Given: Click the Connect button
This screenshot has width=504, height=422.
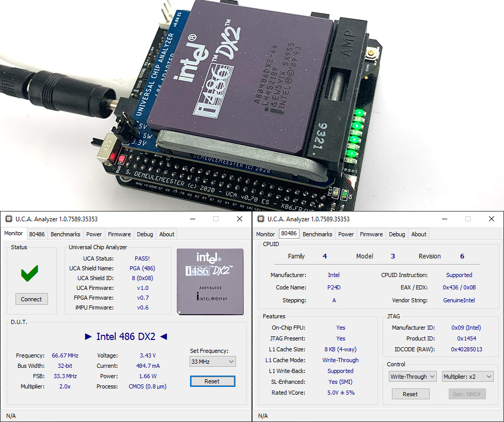Looking at the screenshot, I should point(31,299).
